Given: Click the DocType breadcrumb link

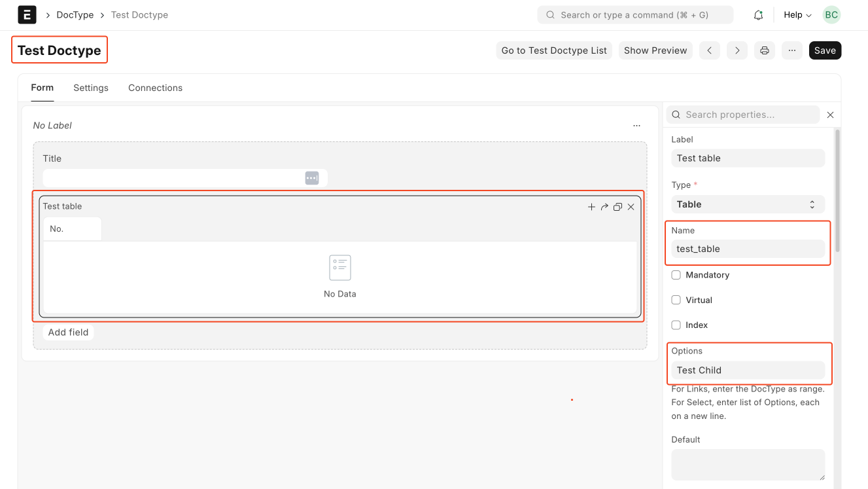Looking at the screenshot, I should pos(75,14).
